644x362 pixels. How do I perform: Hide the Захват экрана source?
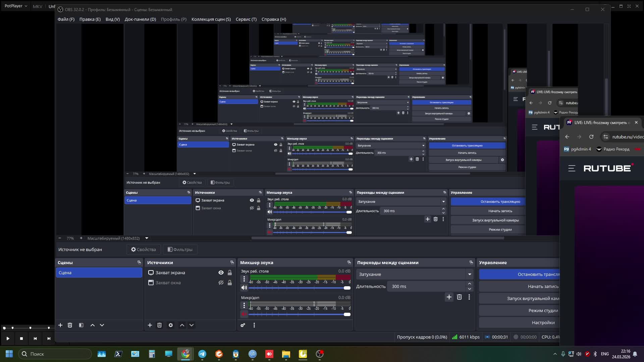click(x=221, y=273)
